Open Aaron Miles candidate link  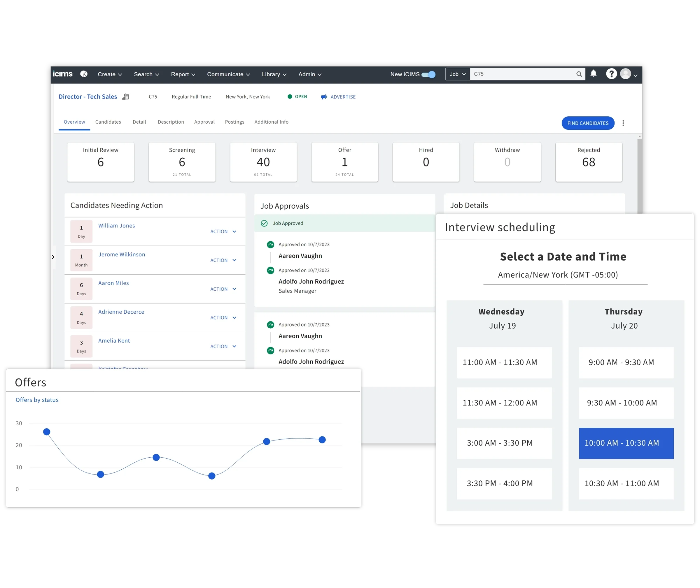113,283
